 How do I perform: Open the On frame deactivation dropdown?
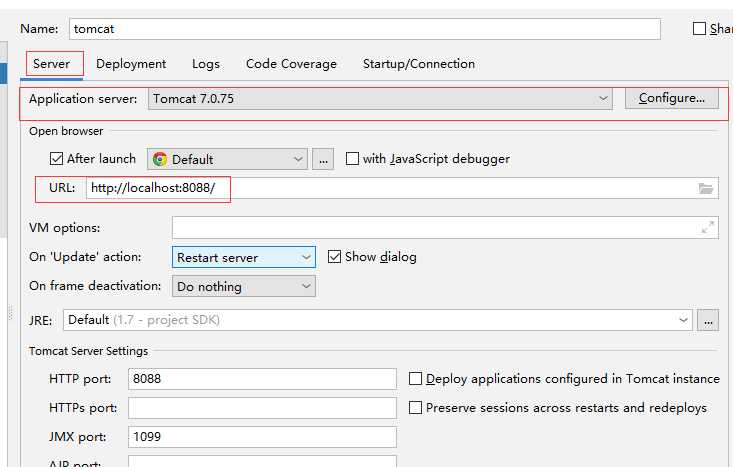coord(244,286)
